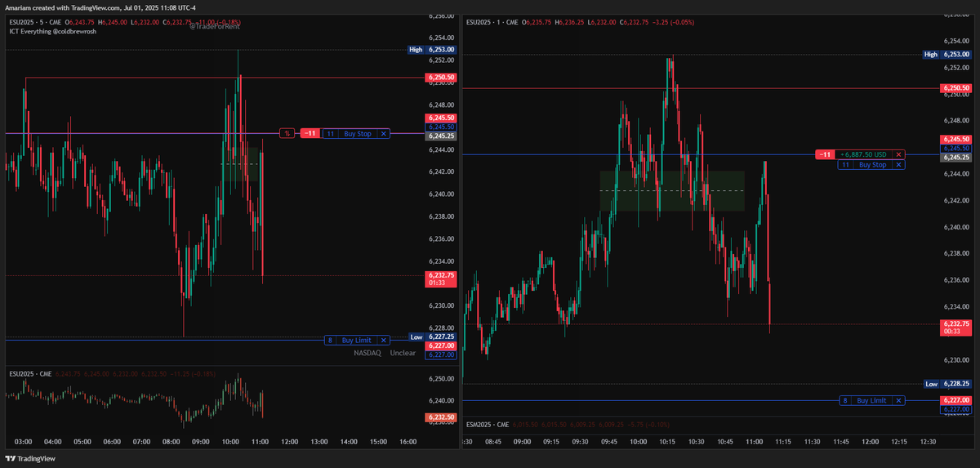This screenshot has height=468, width=980.
Task: Click Low 6,227.25 label on left chart
Action: pos(432,337)
